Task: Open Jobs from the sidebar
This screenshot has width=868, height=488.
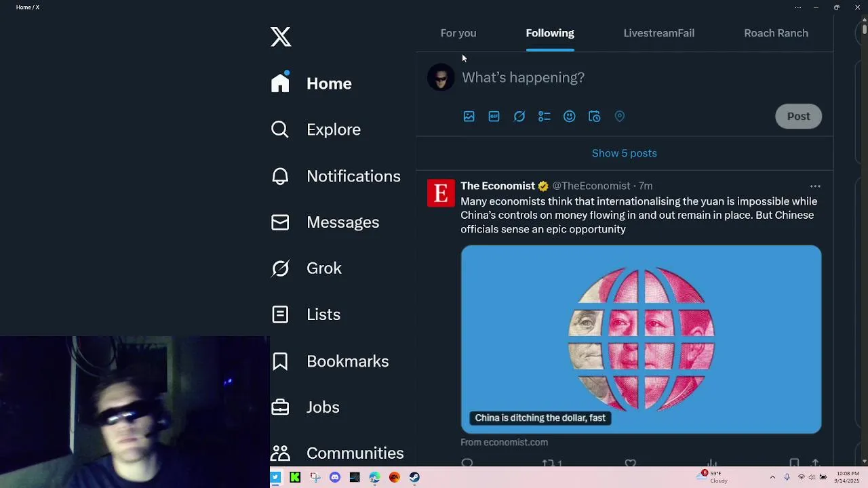Action: (x=305, y=407)
